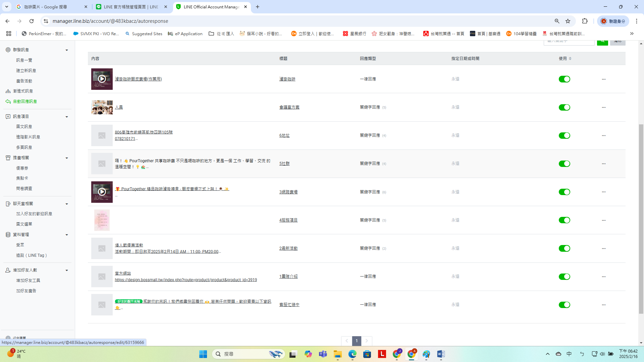The image size is (644, 362).
Task: Click the page vertical scrollbar
Action: [x=641, y=219]
